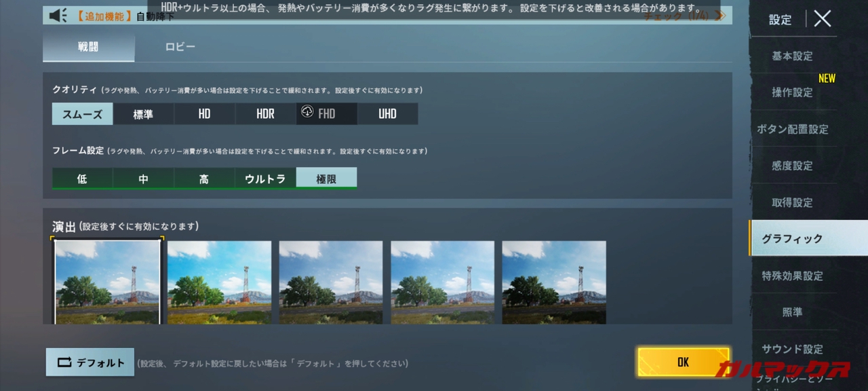Set frame rate to 低
The image size is (868, 391).
click(x=82, y=179)
